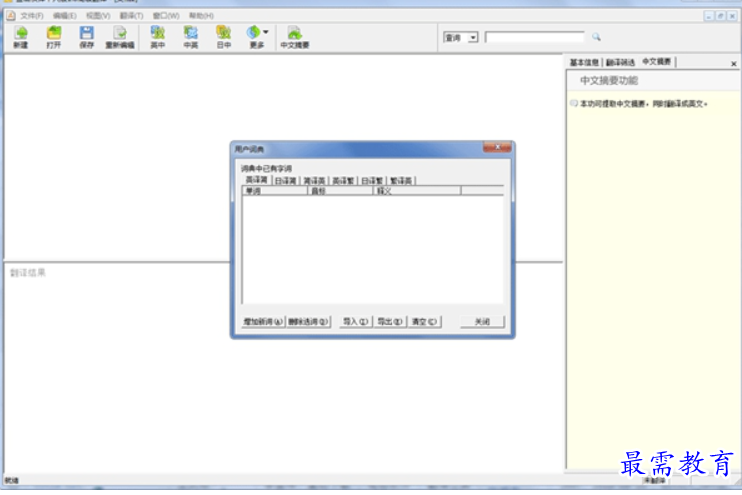Screen dimensions: 742x495
Task: Click the 删除选词(D) button
Action: tap(309, 322)
